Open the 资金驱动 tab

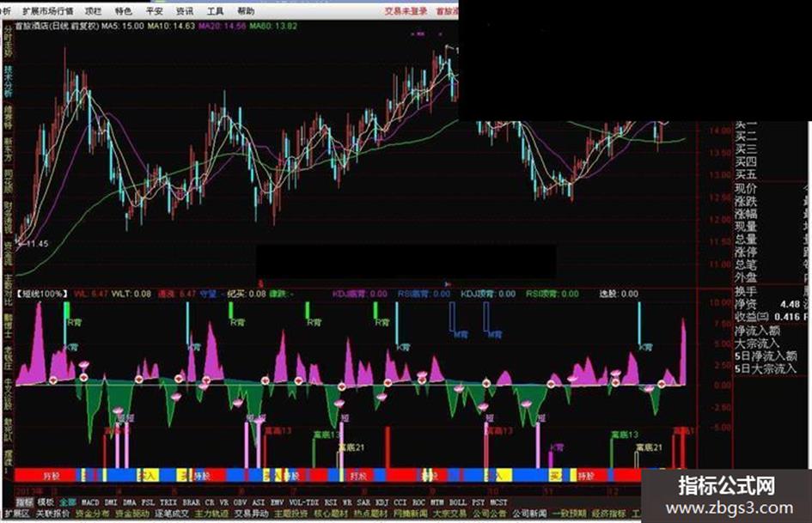pyautogui.click(x=132, y=514)
